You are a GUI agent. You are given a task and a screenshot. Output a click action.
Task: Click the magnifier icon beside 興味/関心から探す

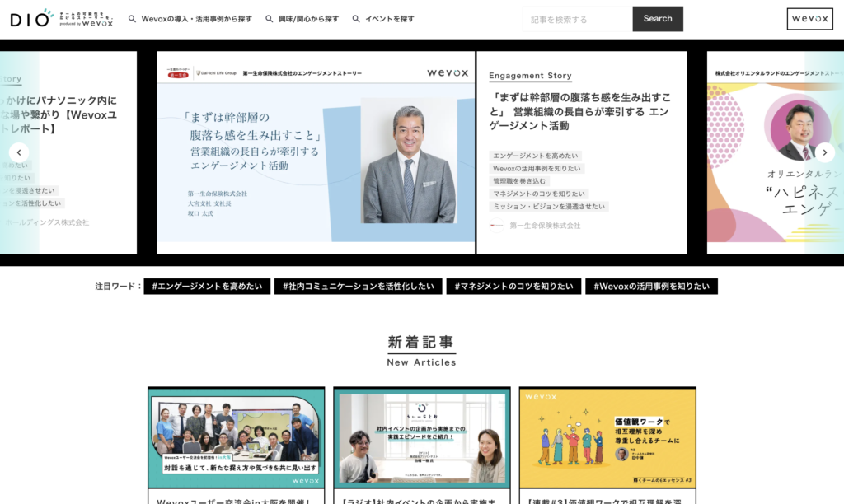[x=270, y=19]
